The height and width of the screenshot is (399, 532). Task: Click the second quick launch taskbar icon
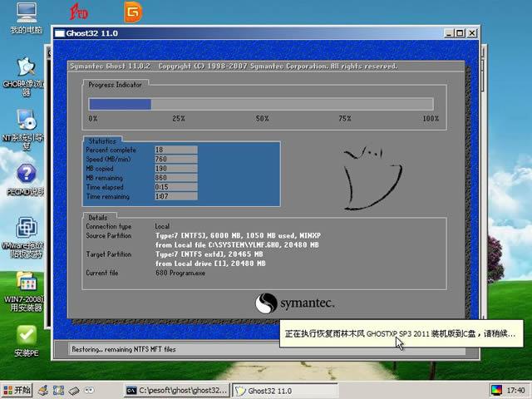[x=59, y=391]
